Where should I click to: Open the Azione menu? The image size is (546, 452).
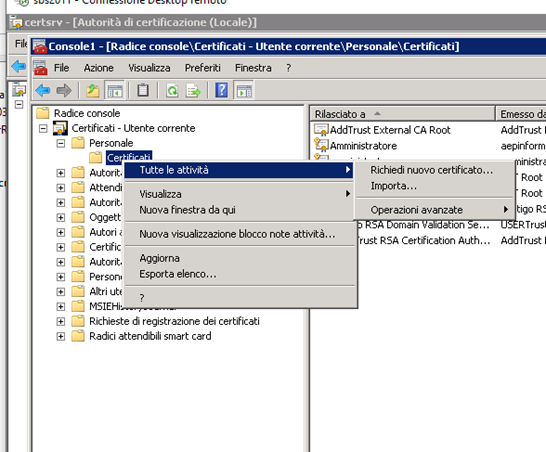[99, 68]
